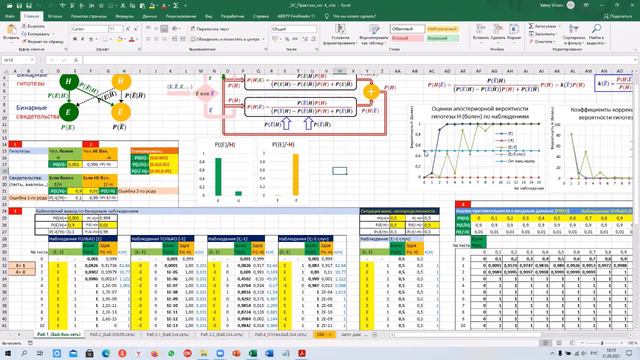Click the text orientation icon
Image resolution: width=640 pixels, height=360 pixels.
click(x=175, y=29)
